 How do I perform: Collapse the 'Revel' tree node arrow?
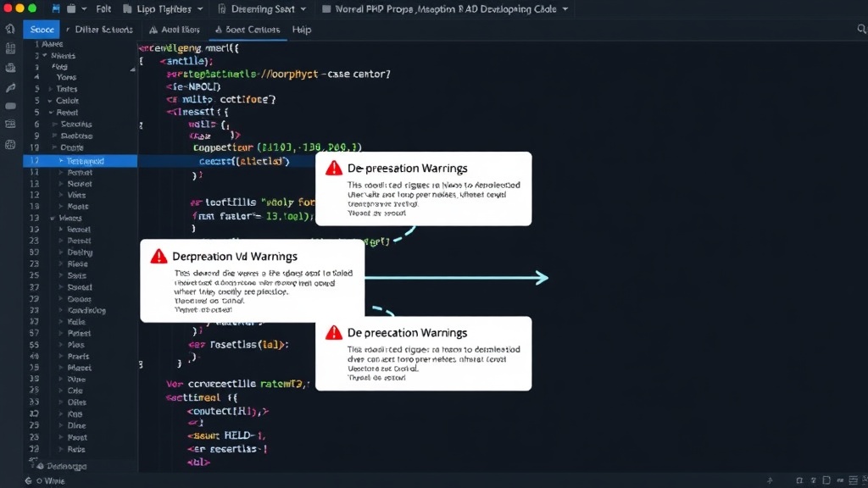point(50,113)
